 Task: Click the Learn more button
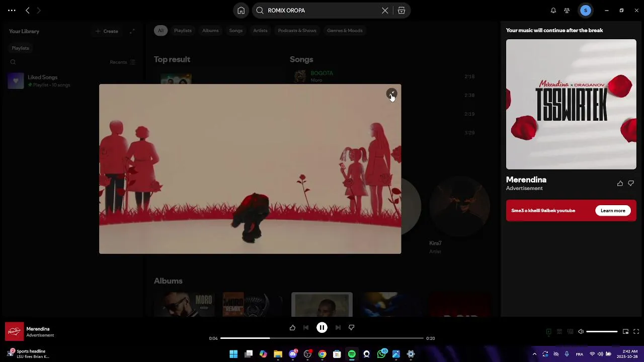point(613,211)
